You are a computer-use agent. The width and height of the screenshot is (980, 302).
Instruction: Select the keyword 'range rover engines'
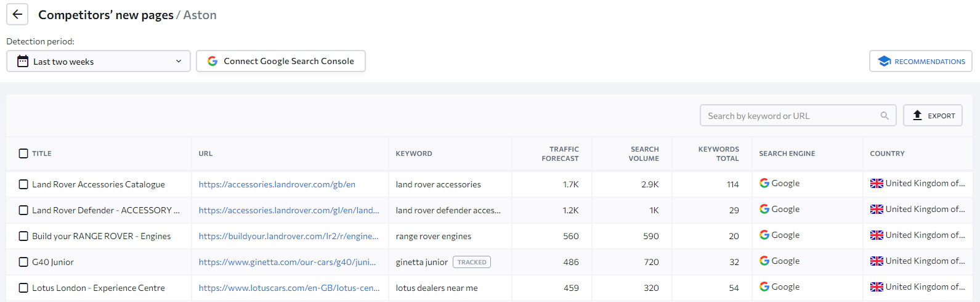[433, 236]
